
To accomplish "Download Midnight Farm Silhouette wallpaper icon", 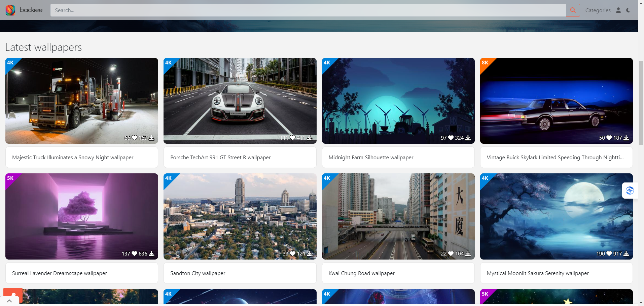I will pyautogui.click(x=468, y=138).
